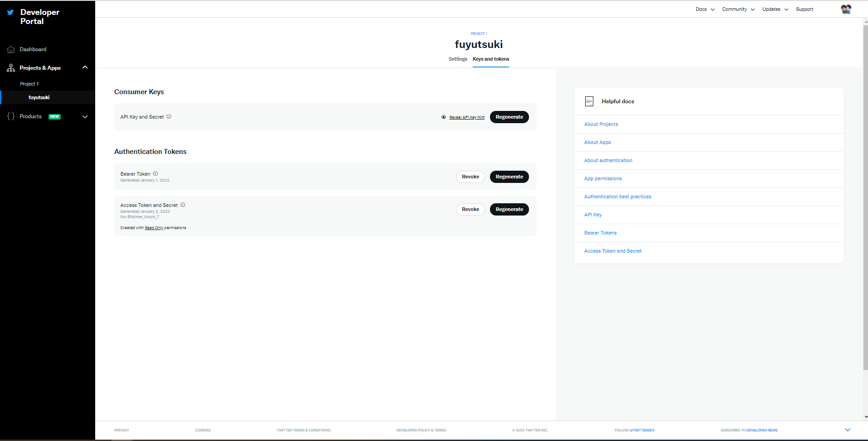Image resolution: width=868 pixels, height=441 pixels.
Task: Expand the footer chevron arrow
Action: coord(848,430)
